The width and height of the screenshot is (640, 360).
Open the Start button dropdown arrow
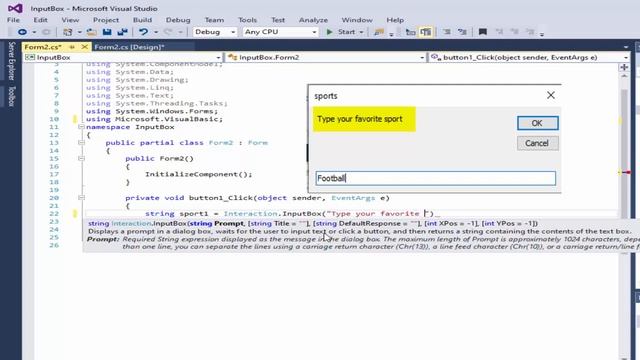tap(361, 32)
